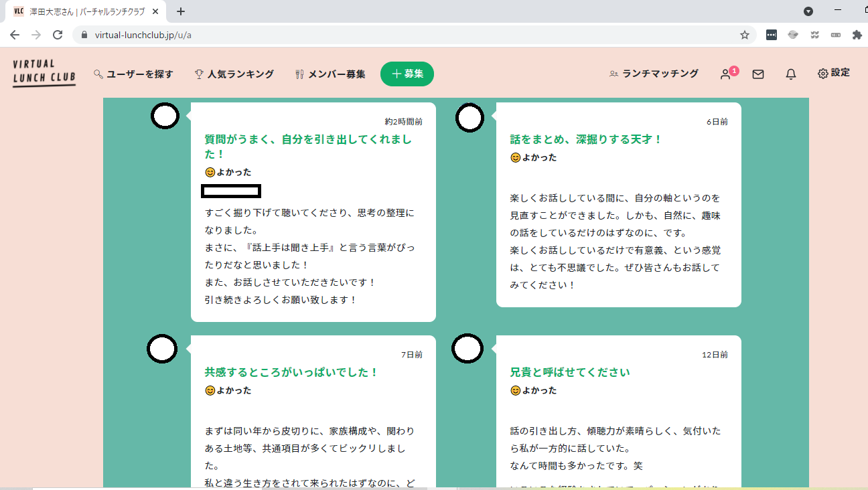
Task: Open ランチマッチング page
Action: (654, 74)
